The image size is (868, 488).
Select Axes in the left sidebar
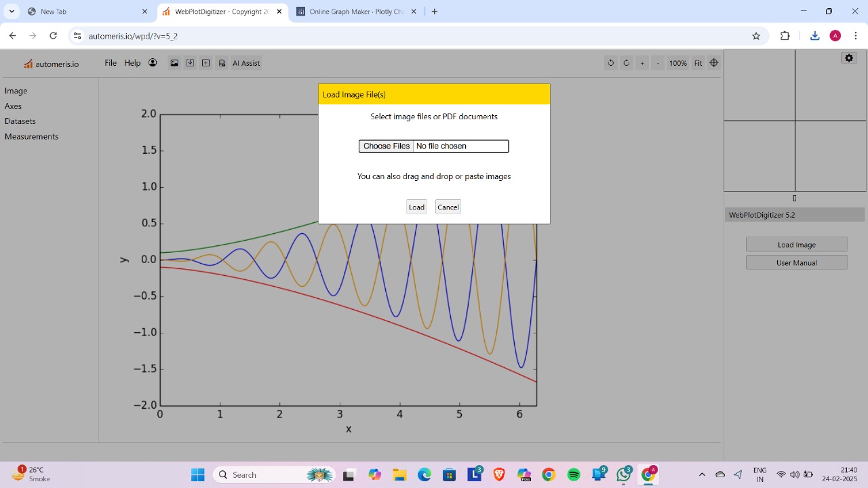[x=13, y=106]
